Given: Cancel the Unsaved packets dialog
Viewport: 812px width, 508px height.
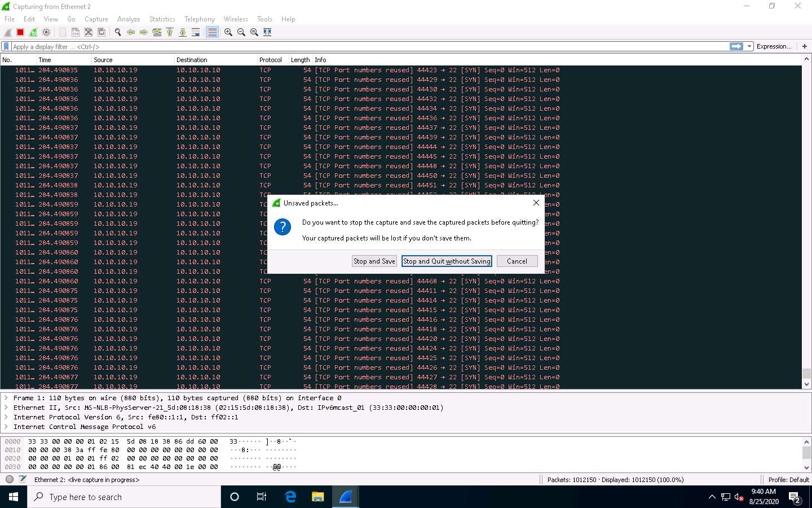Looking at the screenshot, I should click(517, 261).
